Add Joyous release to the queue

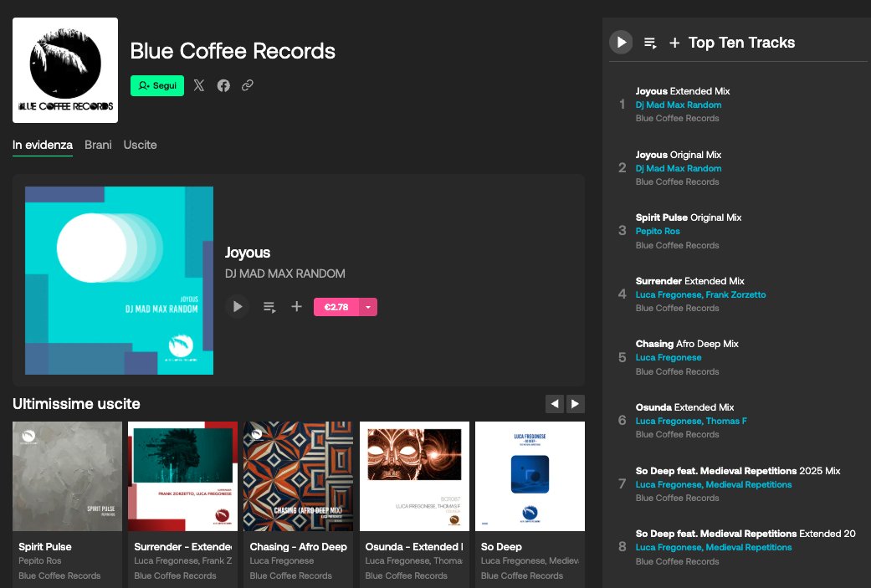(x=269, y=307)
